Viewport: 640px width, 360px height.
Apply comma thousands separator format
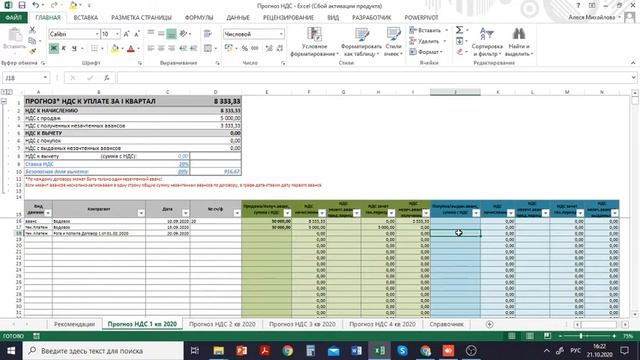pos(255,49)
